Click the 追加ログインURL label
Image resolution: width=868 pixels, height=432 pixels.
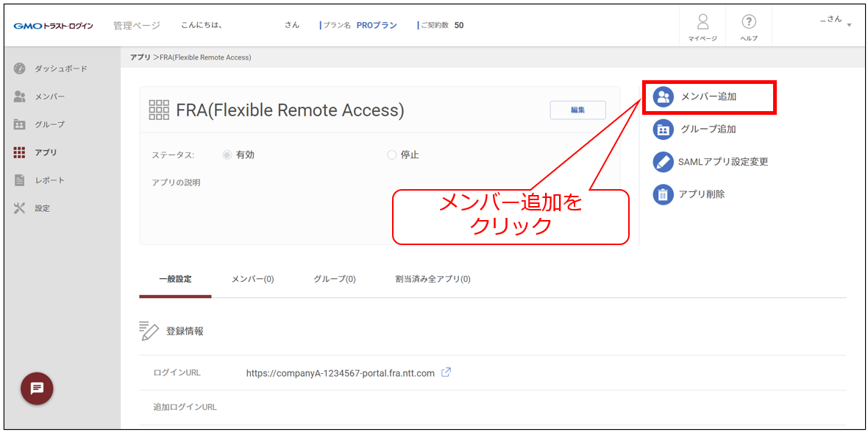point(185,408)
